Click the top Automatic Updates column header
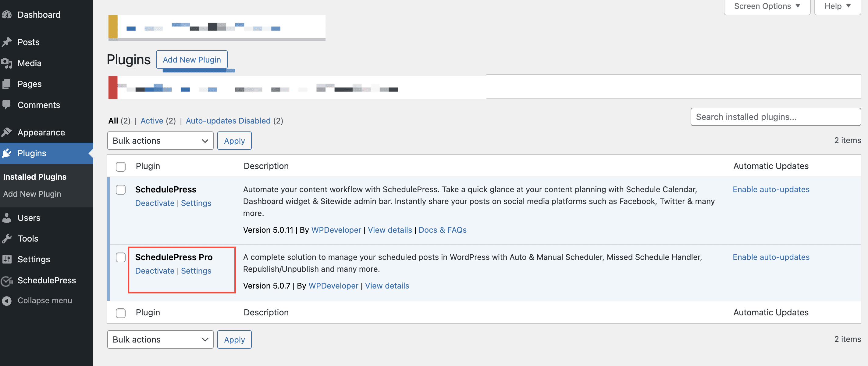Image resolution: width=868 pixels, height=366 pixels. coord(771,166)
